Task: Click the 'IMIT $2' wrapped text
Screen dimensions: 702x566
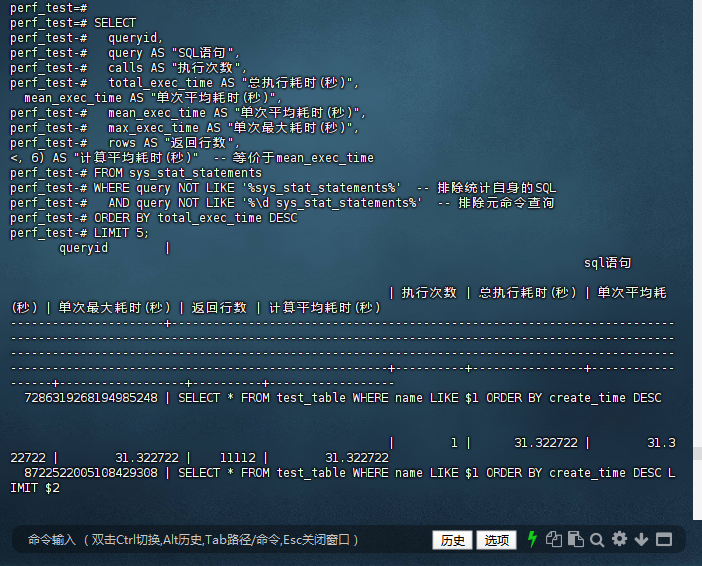Action: (x=35, y=488)
